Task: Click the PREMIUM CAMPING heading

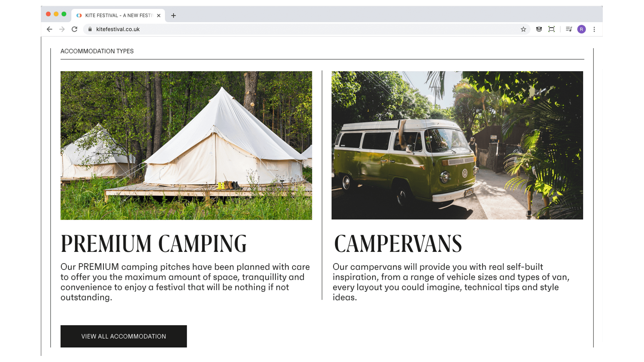Action: coord(154,244)
